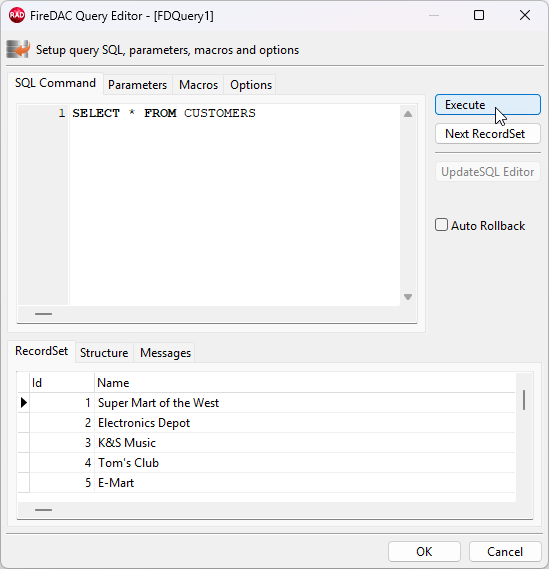Select the 'E-Mart' cell

pyautogui.click(x=305, y=483)
